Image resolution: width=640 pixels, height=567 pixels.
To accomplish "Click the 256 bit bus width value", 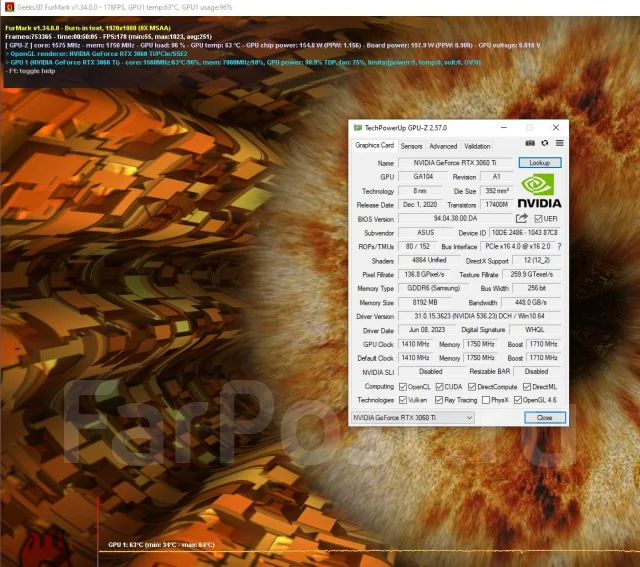I will [536, 288].
